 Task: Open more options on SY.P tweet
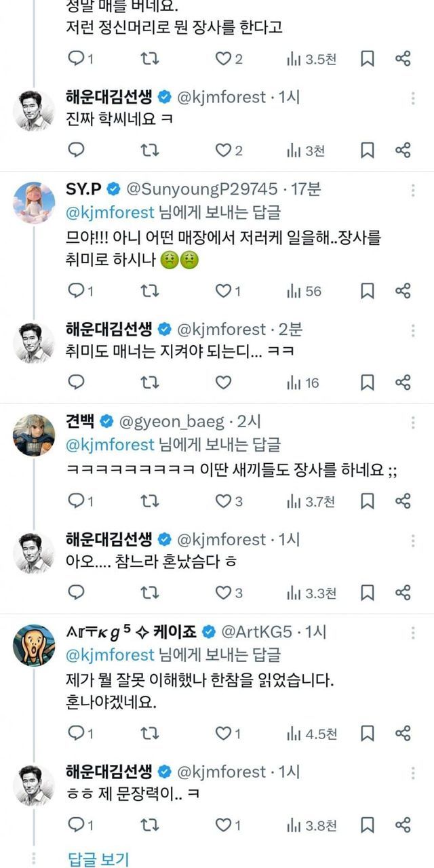413,191
